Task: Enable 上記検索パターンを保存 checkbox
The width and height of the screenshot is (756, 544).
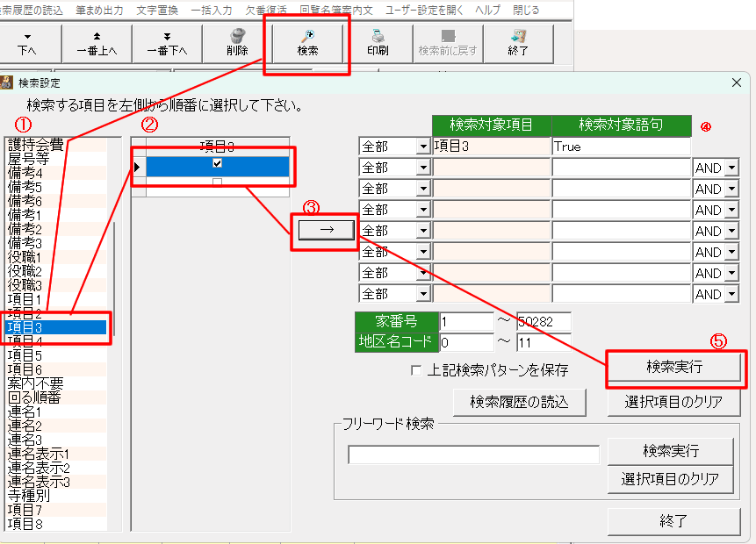Action: (416, 370)
